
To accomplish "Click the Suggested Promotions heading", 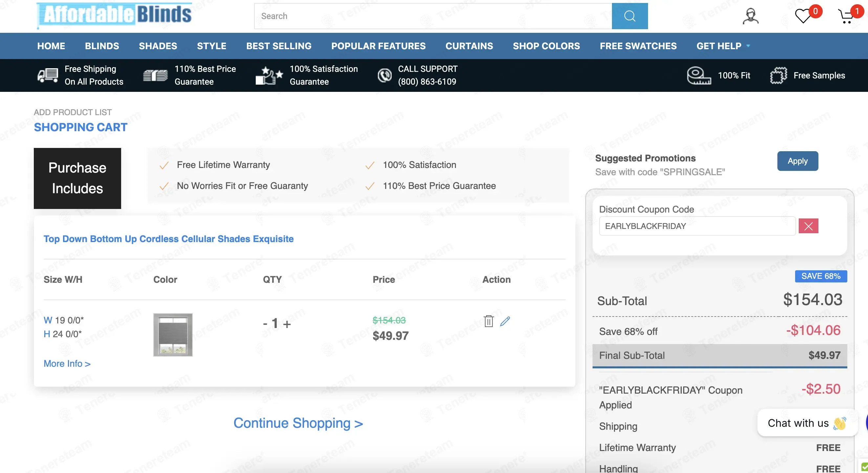I will 645,158.
